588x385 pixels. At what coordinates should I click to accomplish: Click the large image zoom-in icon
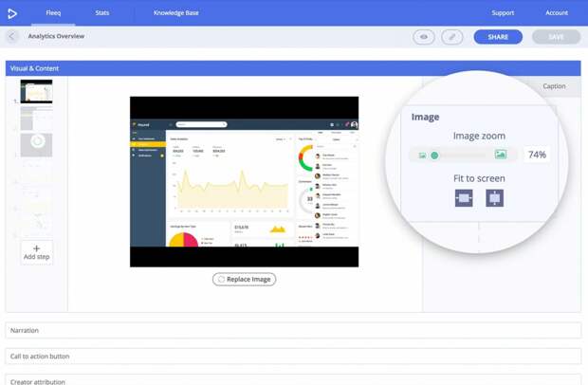pyautogui.click(x=500, y=155)
